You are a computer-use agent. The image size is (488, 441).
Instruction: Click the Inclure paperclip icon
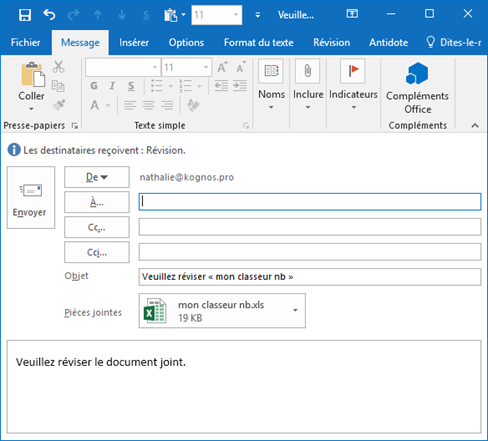(x=307, y=71)
